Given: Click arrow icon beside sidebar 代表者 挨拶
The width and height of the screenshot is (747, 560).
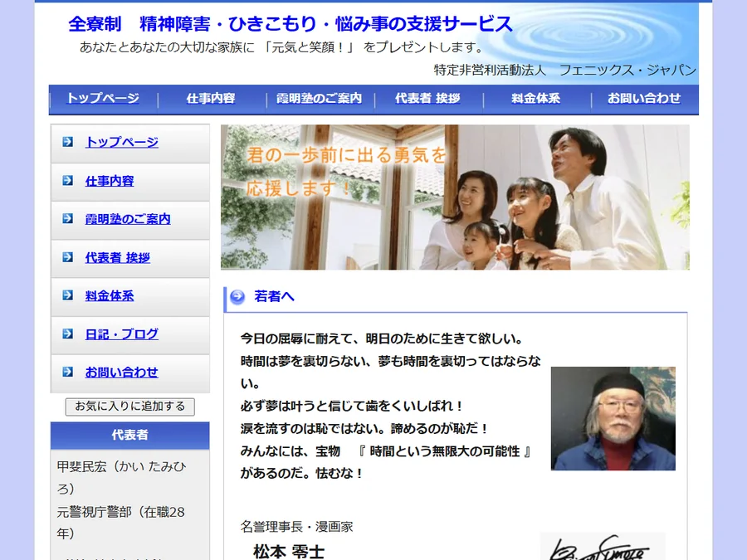Looking at the screenshot, I should pyautogui.click(x=68, y=256).
